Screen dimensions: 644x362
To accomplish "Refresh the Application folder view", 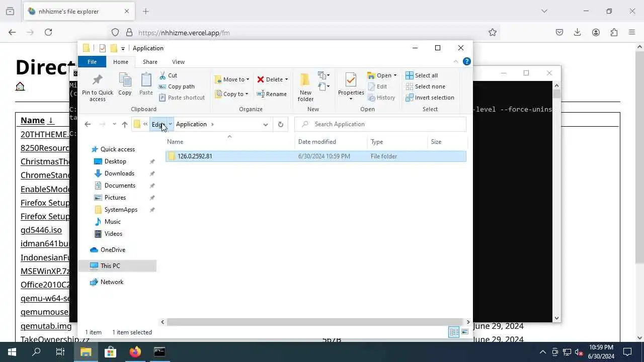I will [x=281, y=124].
